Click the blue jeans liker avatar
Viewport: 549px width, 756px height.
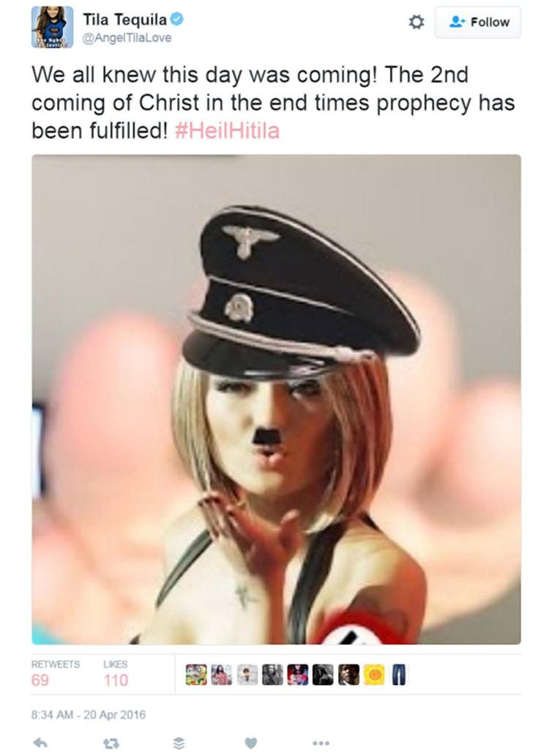pos(399,675)
